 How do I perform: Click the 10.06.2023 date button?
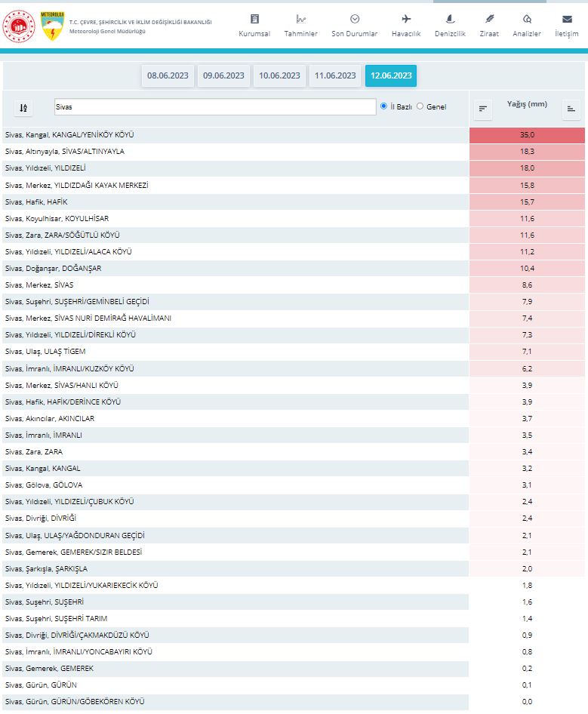click(279, 75)
